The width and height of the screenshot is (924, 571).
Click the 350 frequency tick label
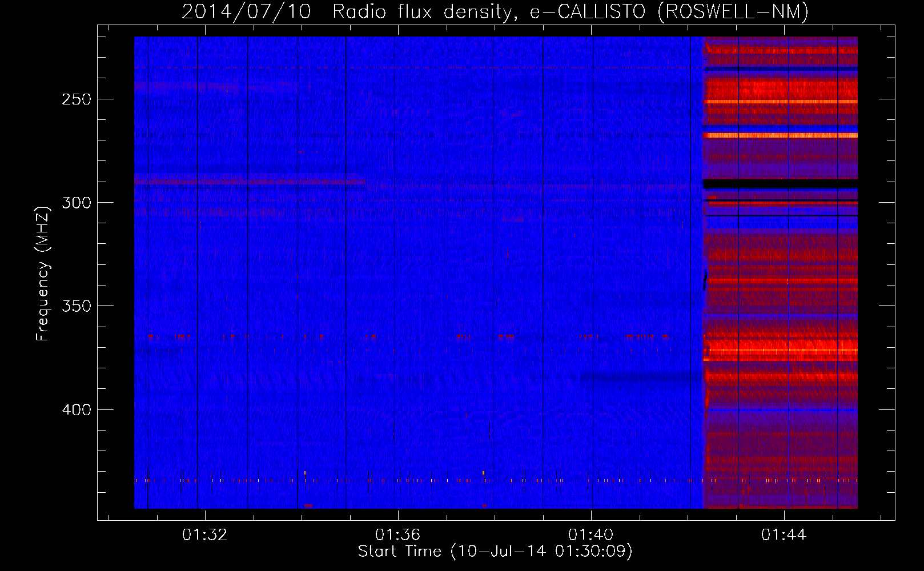(x=77, y=306)
